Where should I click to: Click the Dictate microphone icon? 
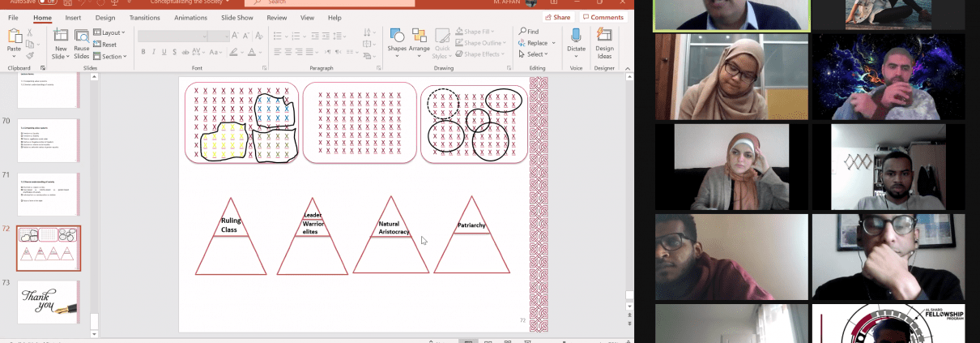tap(576, 35)
